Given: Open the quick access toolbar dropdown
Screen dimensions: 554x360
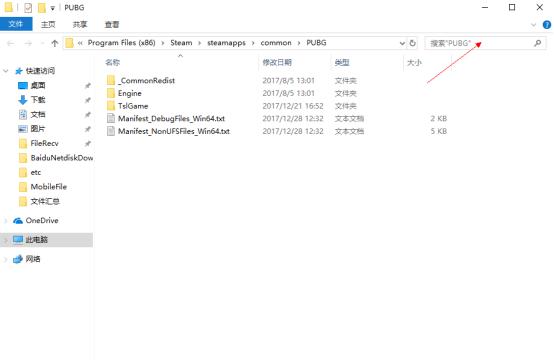Looking at the screenshot, I should [52, 8].
